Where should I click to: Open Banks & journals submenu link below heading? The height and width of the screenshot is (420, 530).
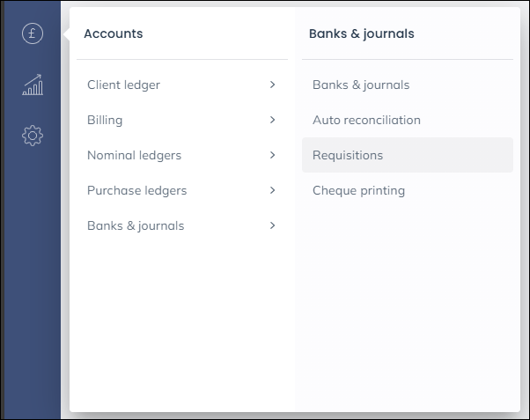[361, 85]
